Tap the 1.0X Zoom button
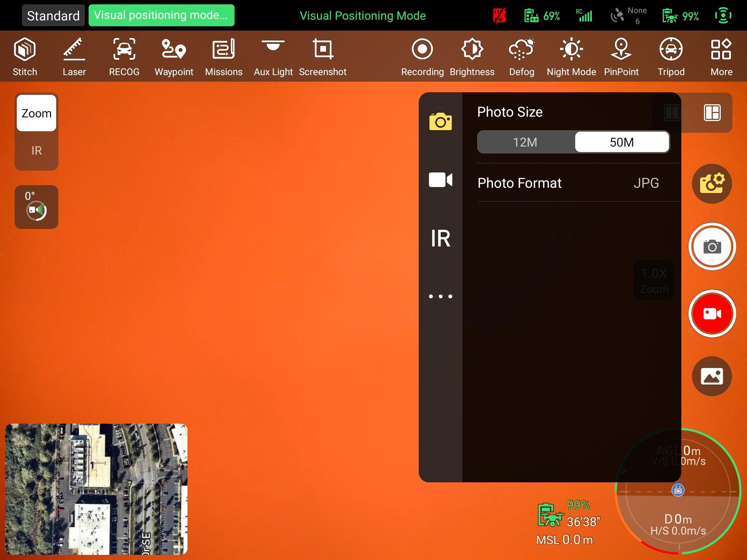This screenshot has width=747, height=560. (654, 280)
